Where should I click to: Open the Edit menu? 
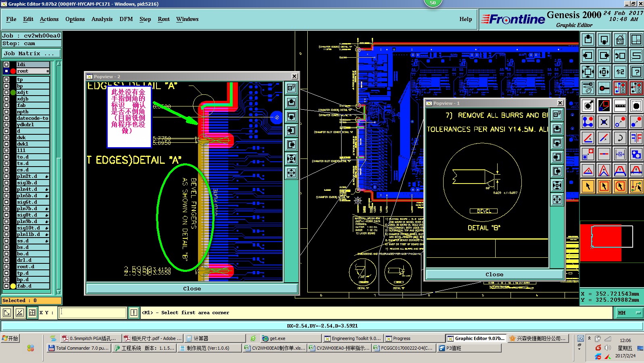(x=28, y=19)
